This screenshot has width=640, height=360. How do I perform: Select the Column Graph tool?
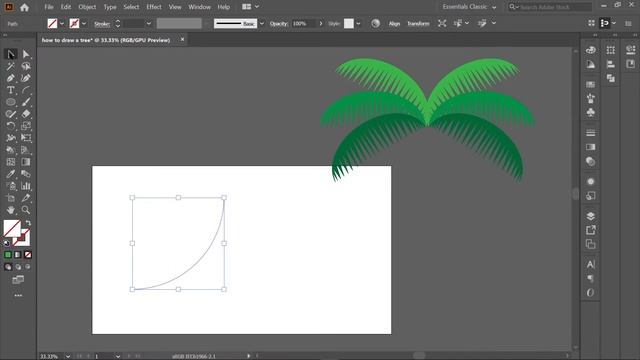[x=26, y=186]
